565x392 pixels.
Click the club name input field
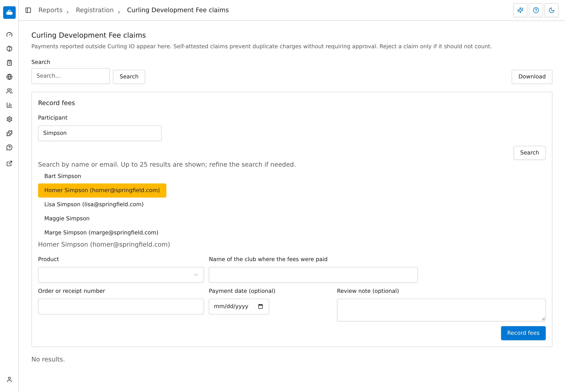click(313, 275)
